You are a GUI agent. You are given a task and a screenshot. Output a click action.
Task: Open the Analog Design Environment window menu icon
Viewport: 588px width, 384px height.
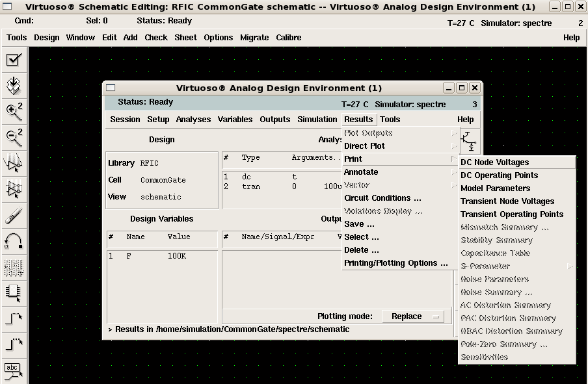(x=111, y=88)
